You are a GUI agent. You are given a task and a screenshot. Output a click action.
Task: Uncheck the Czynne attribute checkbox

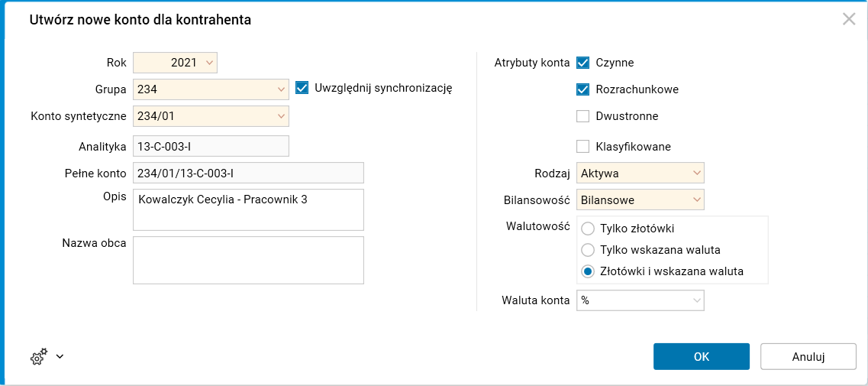tap(583, 63)
